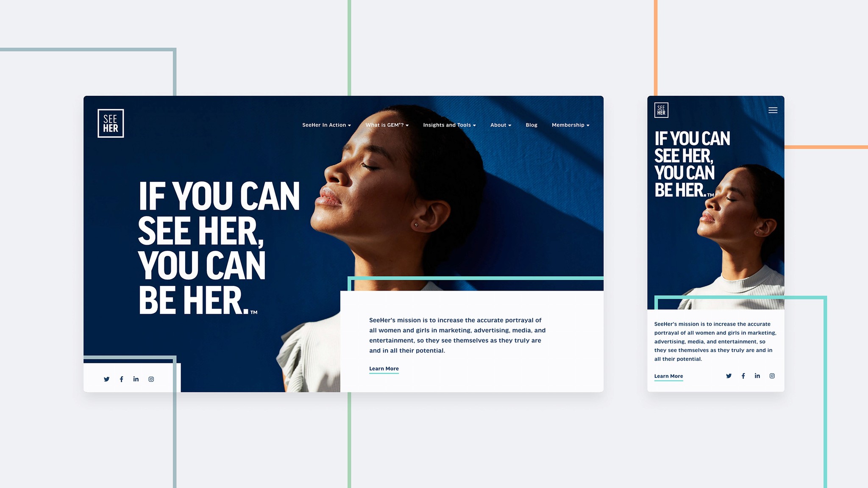Click the Twitter icon in footer
868x488 pixels.
(106, 378)
